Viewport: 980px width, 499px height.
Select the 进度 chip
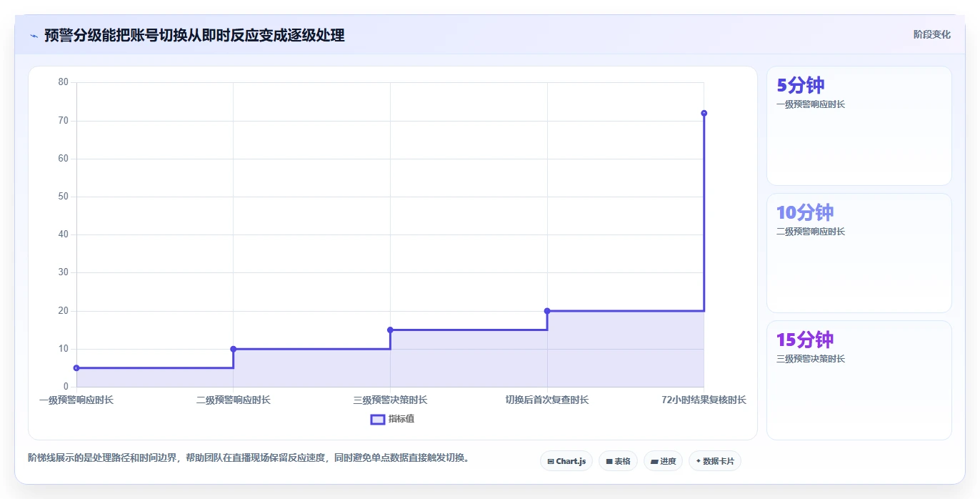664,461
